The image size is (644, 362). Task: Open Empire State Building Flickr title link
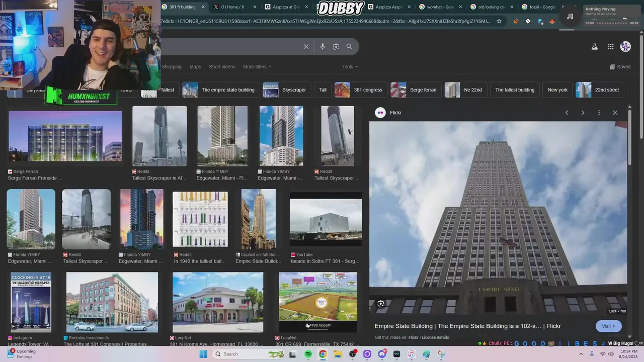(467, 326)
